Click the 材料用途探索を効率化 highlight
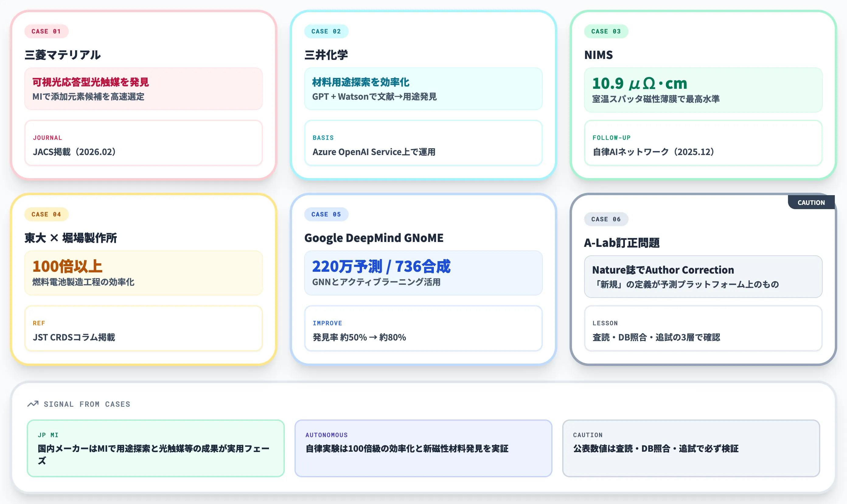The width and height of the screenshot is (847, 504). [x=361, y=82]
